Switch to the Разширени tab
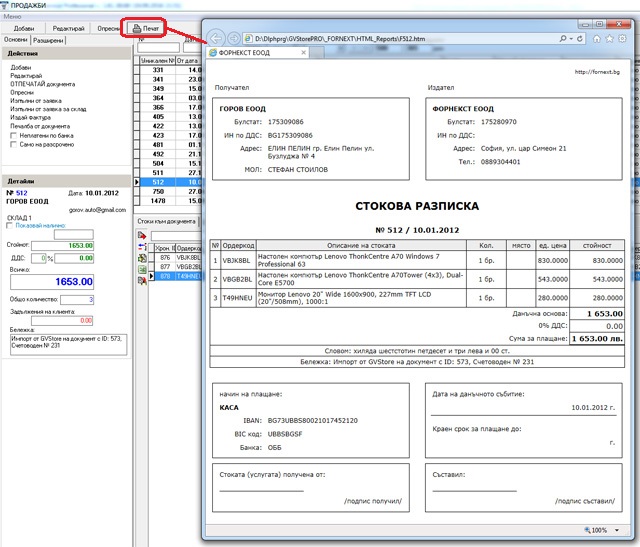The width and height of the screenshot is (640, 547). [48, 40]
